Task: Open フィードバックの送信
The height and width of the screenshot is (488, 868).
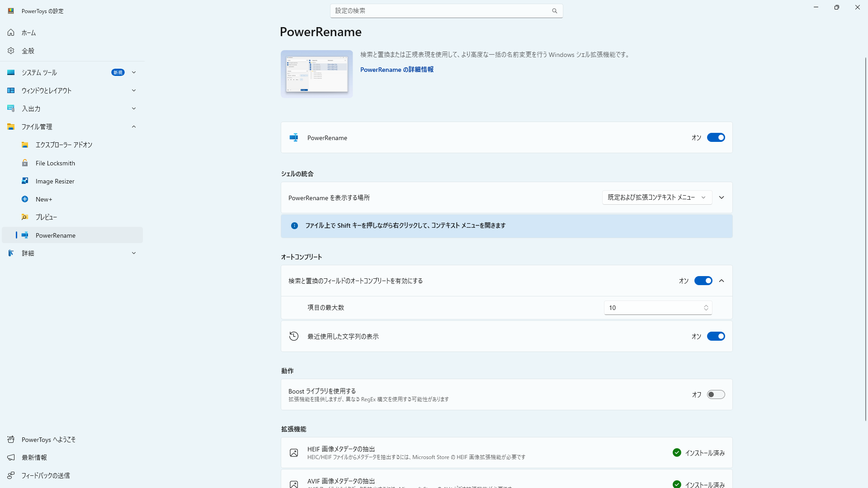Action: (72, 475)
